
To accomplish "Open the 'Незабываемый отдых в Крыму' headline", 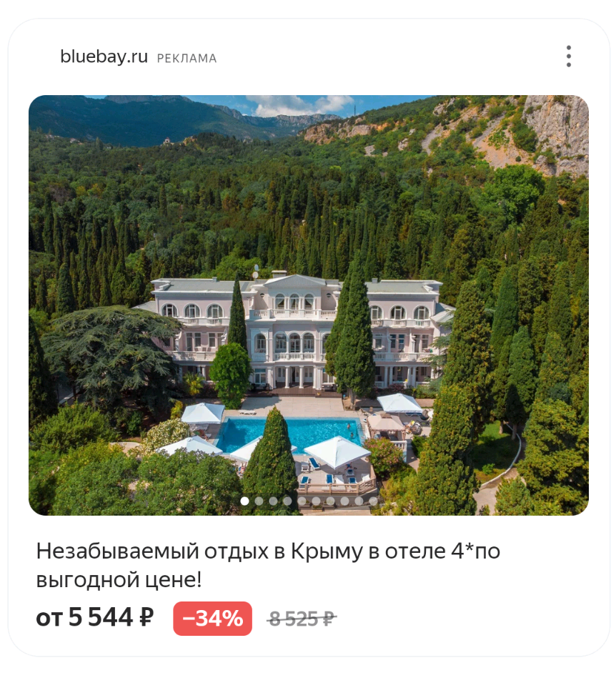I will [x=268, y=565].
